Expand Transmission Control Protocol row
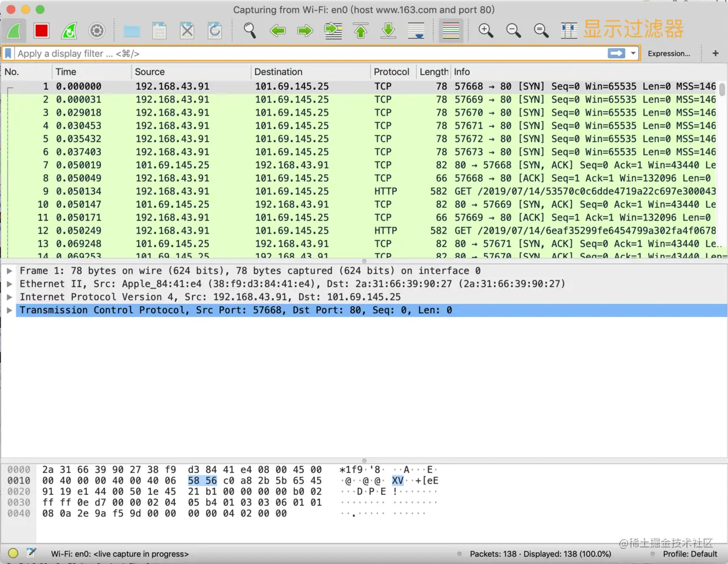This screenshot has height=564, width=728. (x=9, y=310)
